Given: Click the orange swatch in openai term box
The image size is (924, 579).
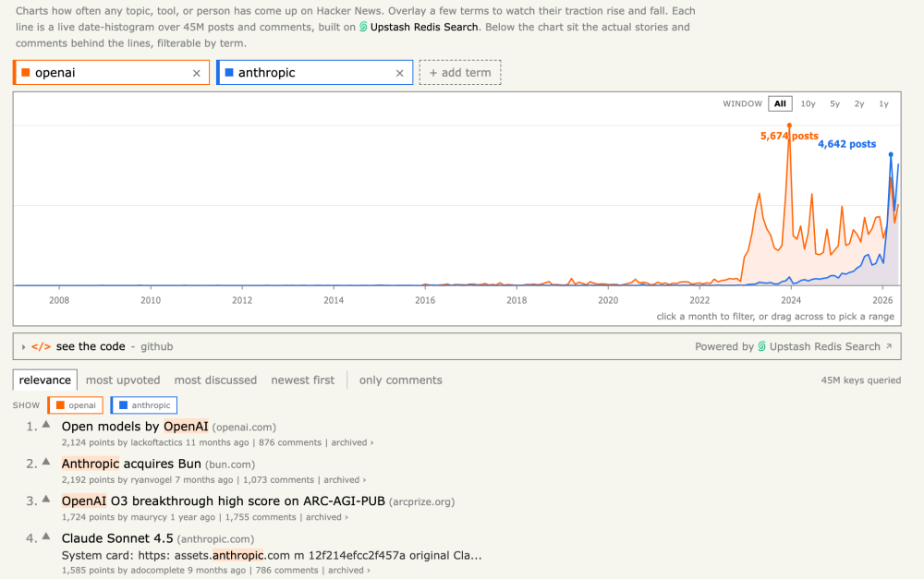Looking at the screenshot, I should point(26,72).
